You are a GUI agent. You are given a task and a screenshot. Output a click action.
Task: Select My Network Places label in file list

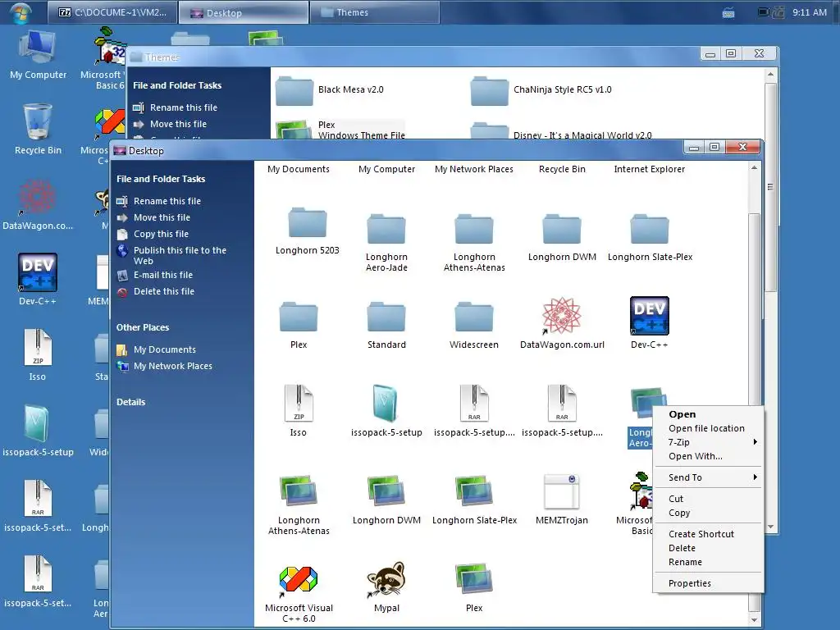[x=474, y=169]
